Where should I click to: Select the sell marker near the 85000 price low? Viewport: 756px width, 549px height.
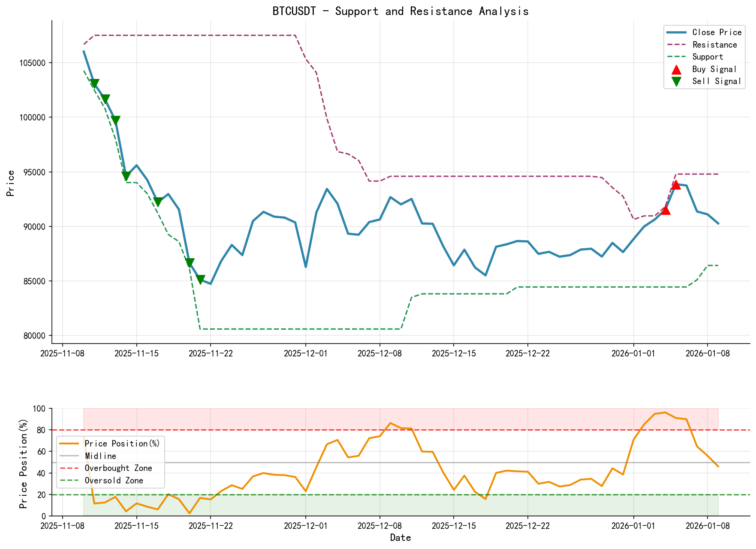tap(201, 279)
